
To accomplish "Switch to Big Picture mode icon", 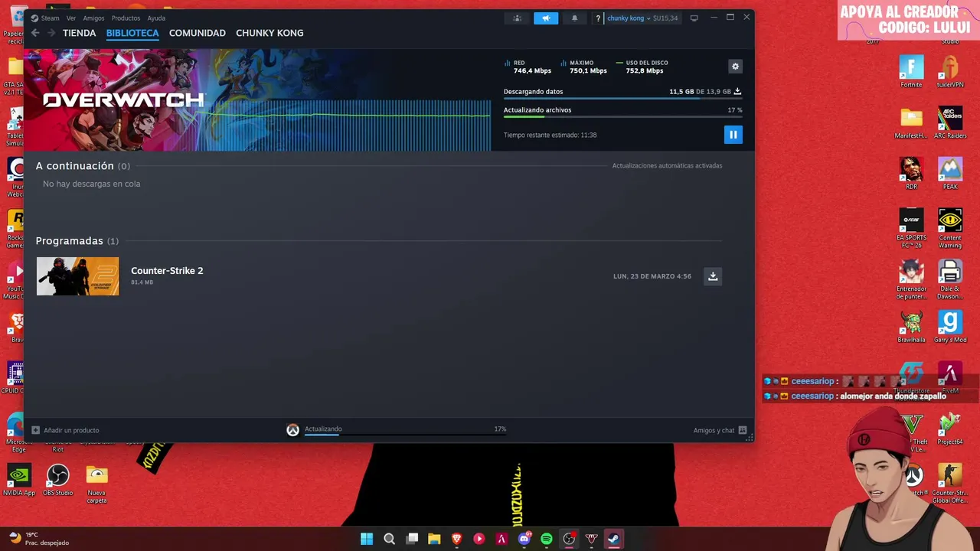I will pyautogui.click(x=694, y=18).
